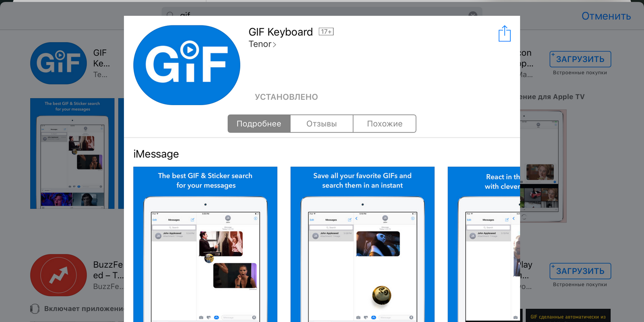Clear the search field with the x icon
Viewport: 644px width, 322px height.
point(473,14)
